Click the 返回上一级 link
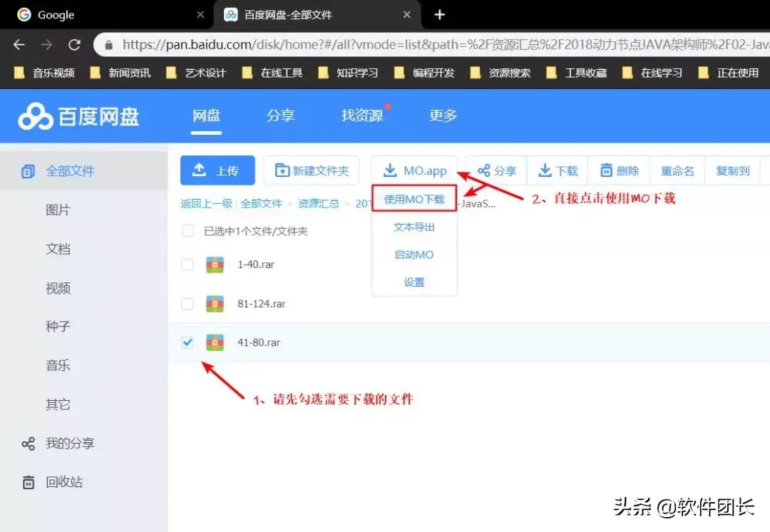This screenshot has height=532, width=770. (206, 203)
